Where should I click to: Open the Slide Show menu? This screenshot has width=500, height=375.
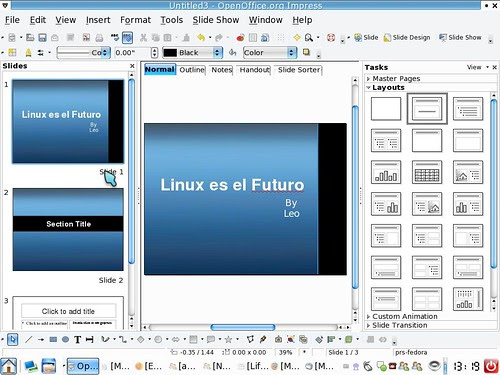pyautogui.click(x=216, y=20)
